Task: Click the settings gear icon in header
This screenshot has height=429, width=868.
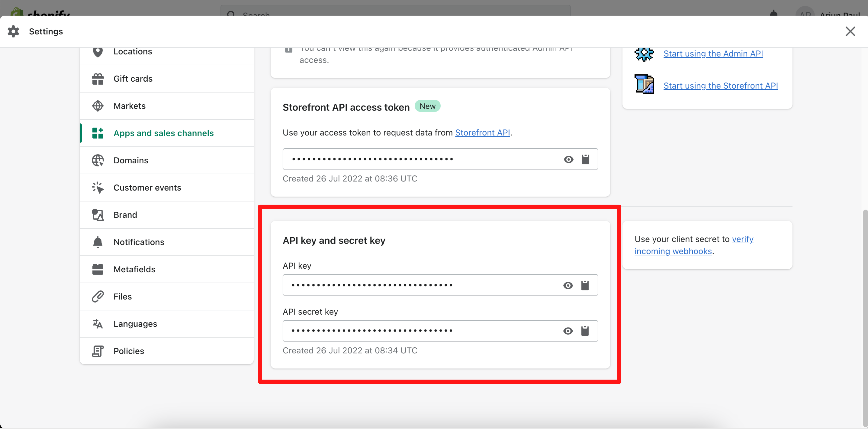Action: (13, 31)
